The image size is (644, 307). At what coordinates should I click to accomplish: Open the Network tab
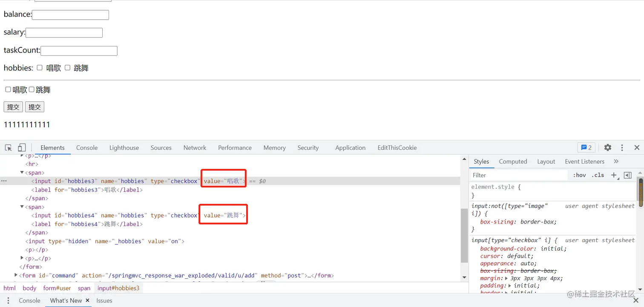tap(195, 148)
